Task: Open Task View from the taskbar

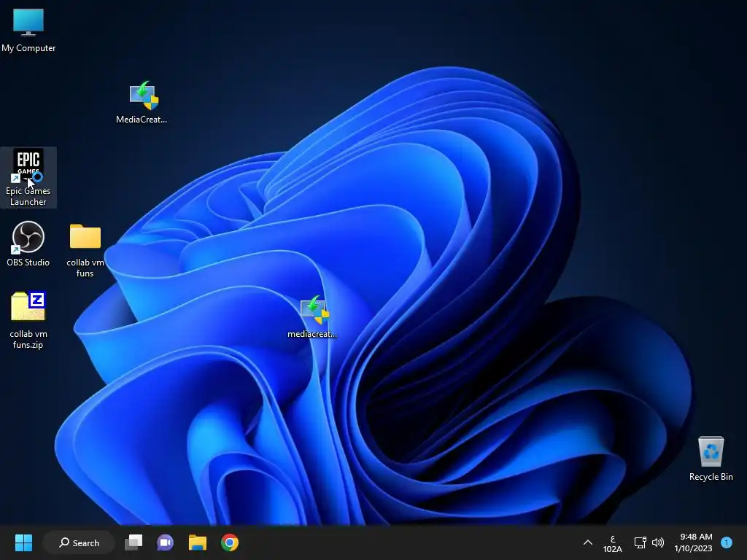Action: (133, 542)
